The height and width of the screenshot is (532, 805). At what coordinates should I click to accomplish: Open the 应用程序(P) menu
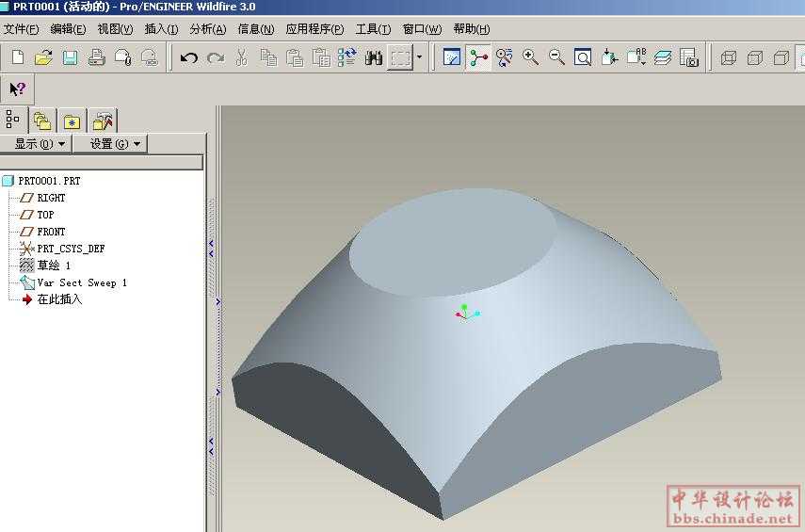pyautogui.click(x=314, y=29)
